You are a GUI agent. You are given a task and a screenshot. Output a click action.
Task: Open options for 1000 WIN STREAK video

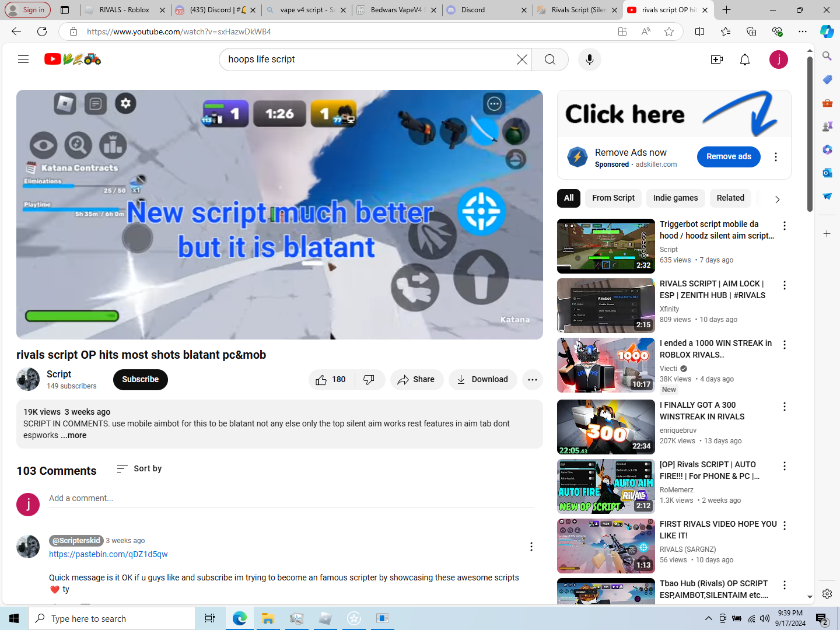(785, 345)
